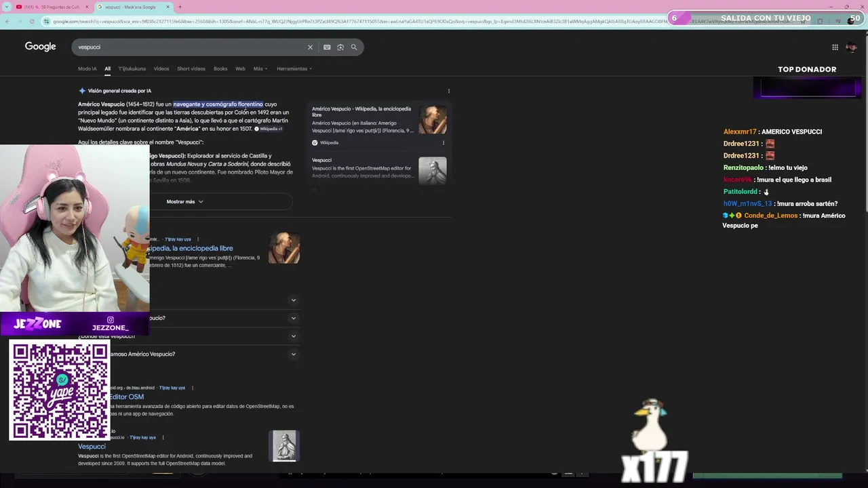Screen dimensions: 868x488
Task: Click the magnifier search submit icon
Action: (354, 47)
